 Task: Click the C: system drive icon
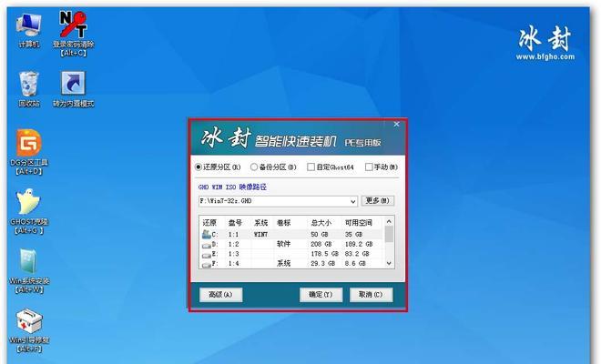tap(206, 234)
